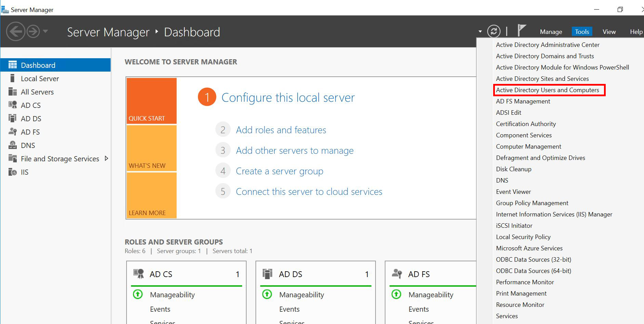The image size is (644, 324).
Task: Open the Local Server page
Action: [x=40, y=79]
